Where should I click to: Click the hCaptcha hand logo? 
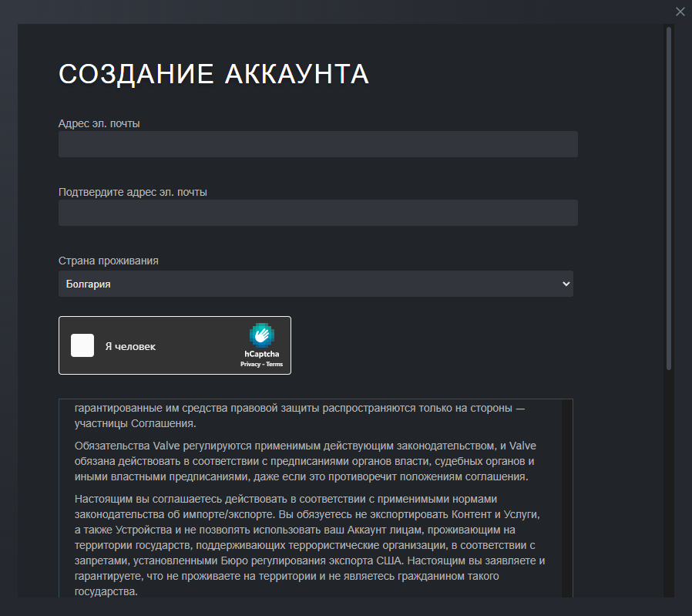tap(261, 335)
